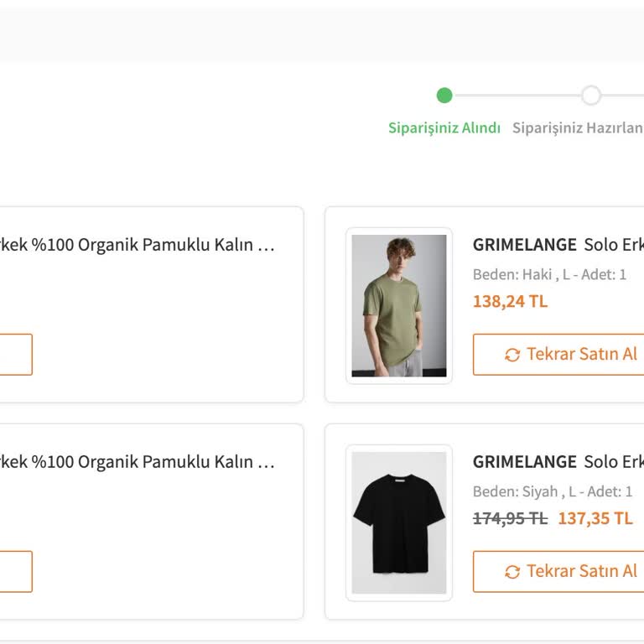Click the partial orange button in lower-left card

pyautogui.click(x=16, y=571)
